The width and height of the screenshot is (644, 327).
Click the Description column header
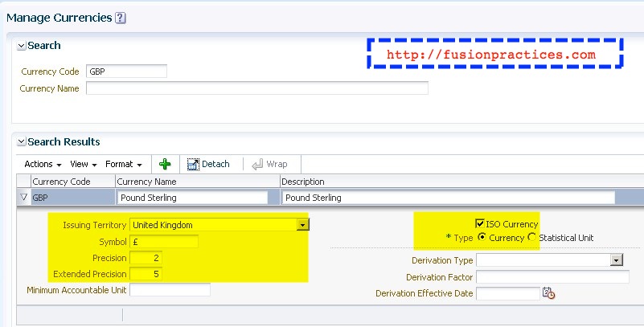[461, 182]
